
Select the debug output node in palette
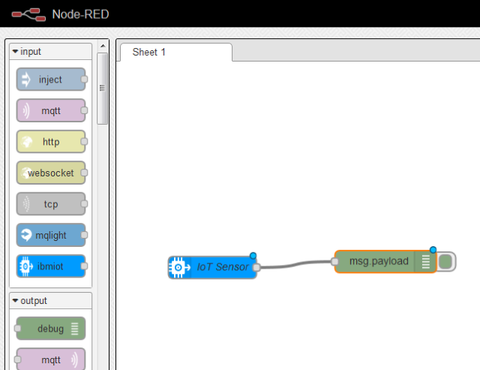point(51,328)
